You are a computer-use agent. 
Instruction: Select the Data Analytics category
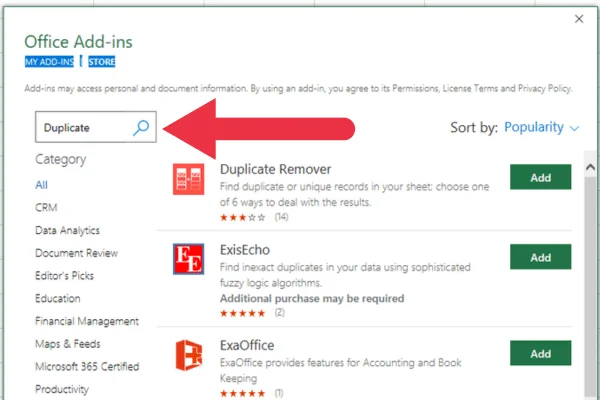[67, 230]
